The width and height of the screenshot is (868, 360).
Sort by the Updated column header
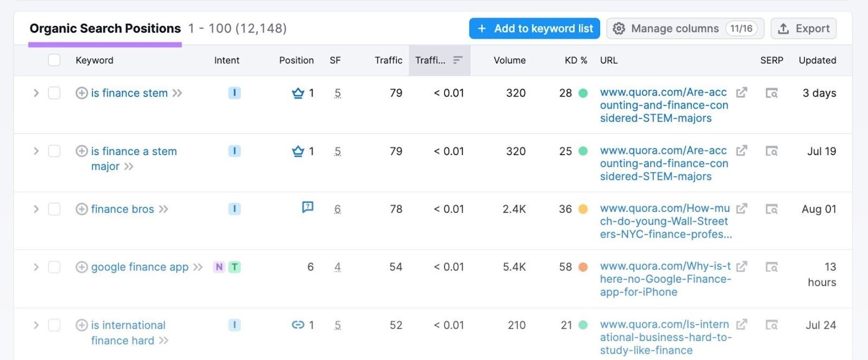817,60
